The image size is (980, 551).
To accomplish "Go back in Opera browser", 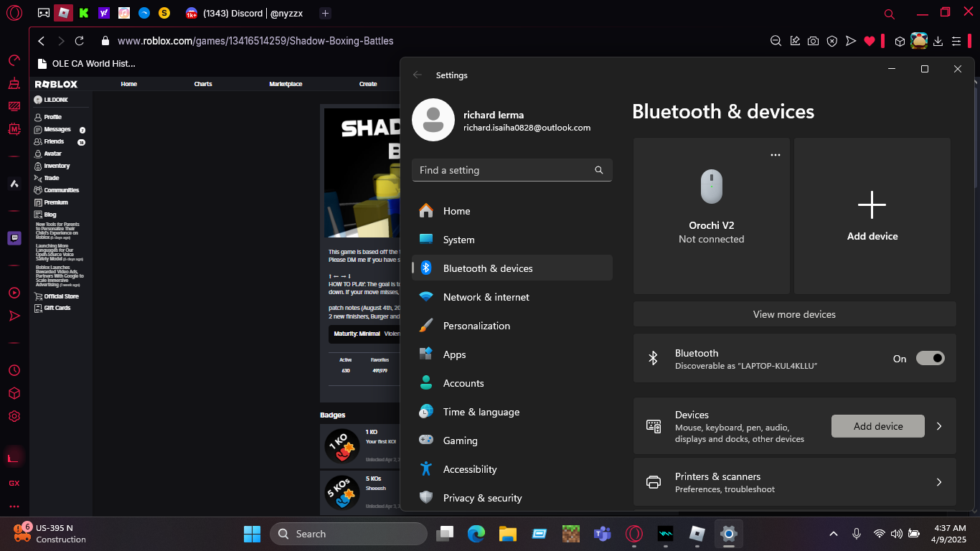I will pyautogui.click(x=42, y=41).
